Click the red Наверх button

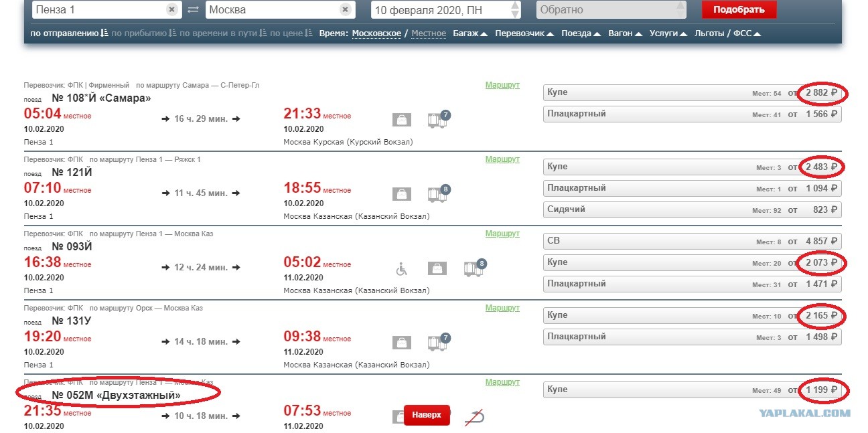click(x=427, y=415)
